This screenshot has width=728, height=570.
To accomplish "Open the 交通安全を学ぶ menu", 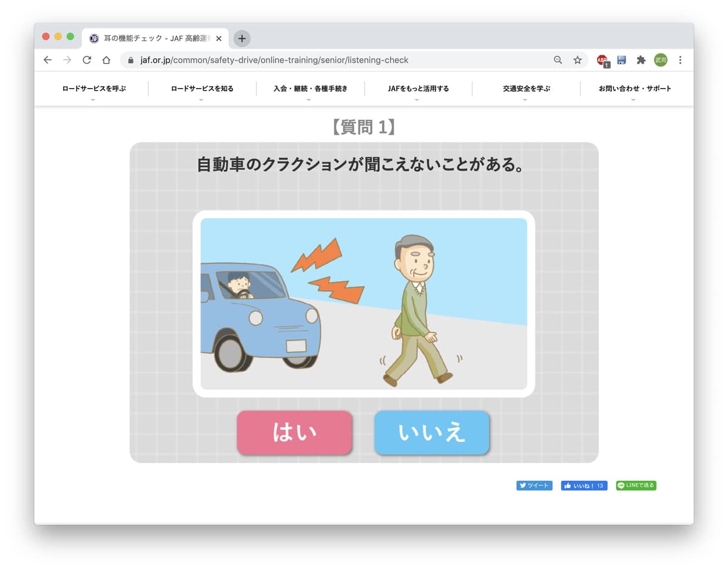I will (525, 88).
